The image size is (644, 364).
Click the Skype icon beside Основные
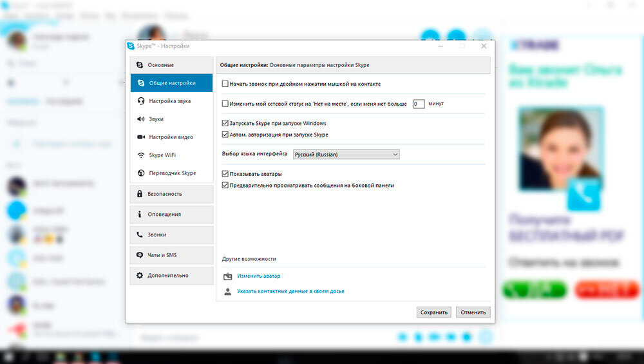140,65
